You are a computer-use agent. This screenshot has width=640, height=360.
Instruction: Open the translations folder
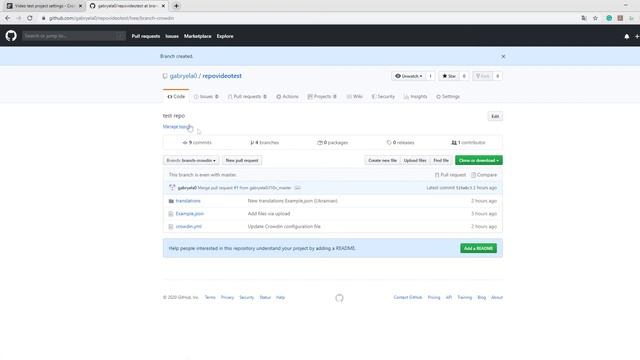point(188,201)
